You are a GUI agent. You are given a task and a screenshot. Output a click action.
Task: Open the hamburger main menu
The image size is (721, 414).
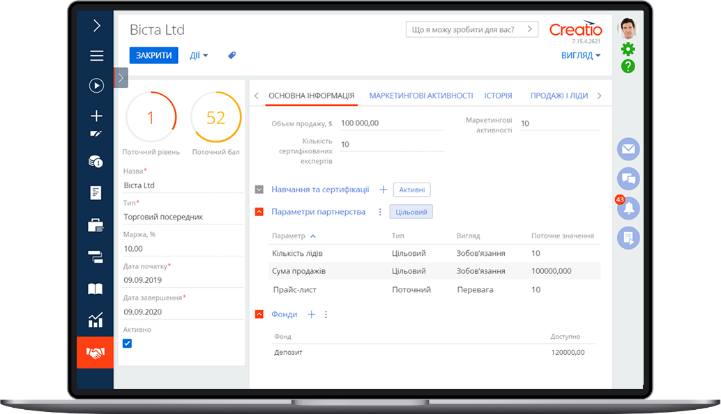pos(96,56)
